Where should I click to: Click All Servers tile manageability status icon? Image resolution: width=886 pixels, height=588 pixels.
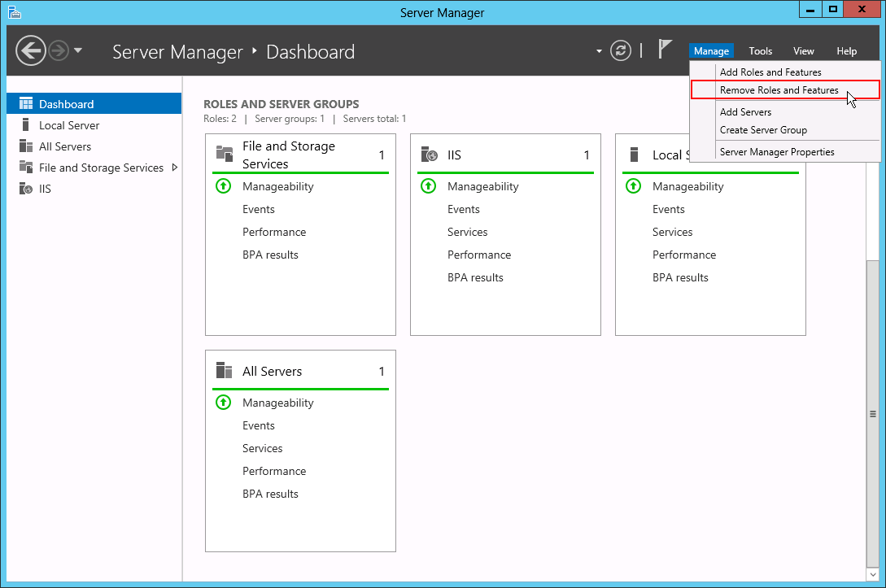click(223, 402)
